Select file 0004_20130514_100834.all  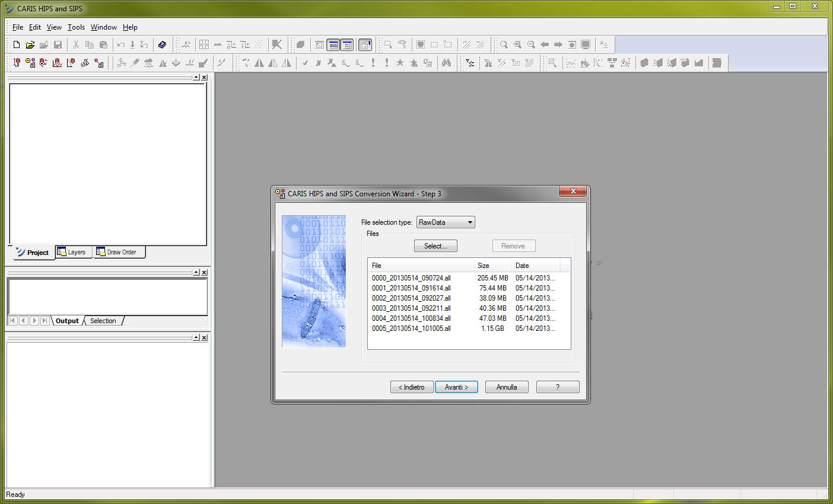(x=411, y=318)
